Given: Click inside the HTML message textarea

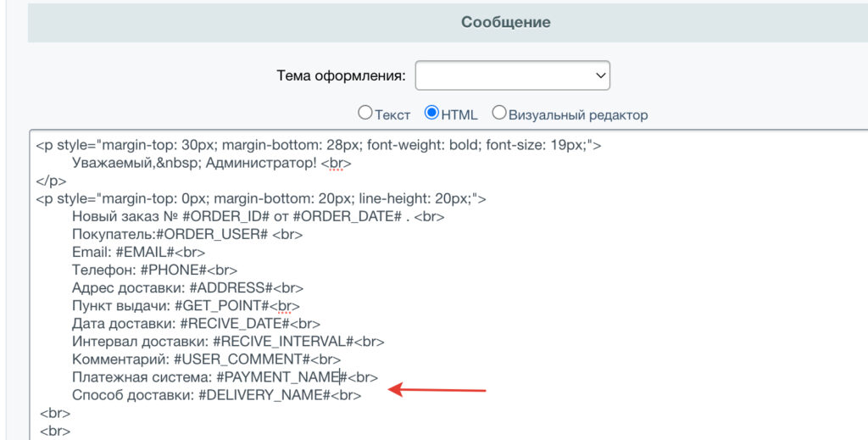Looking at the screenshot, I should (x=448, y=285).
